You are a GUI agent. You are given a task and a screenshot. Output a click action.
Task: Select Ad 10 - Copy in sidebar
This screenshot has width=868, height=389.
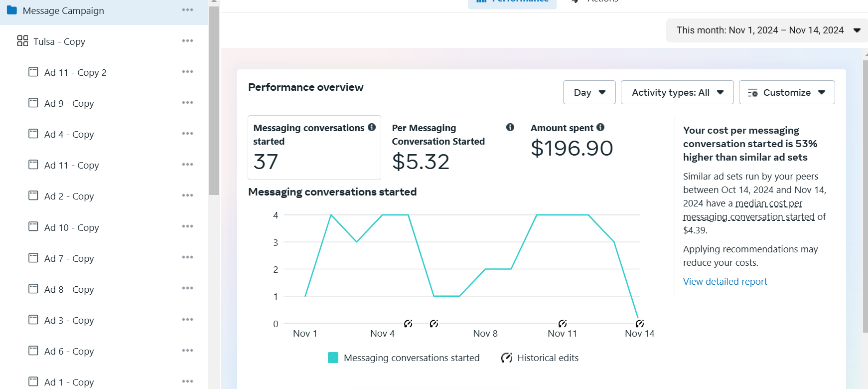coord(71,228)
